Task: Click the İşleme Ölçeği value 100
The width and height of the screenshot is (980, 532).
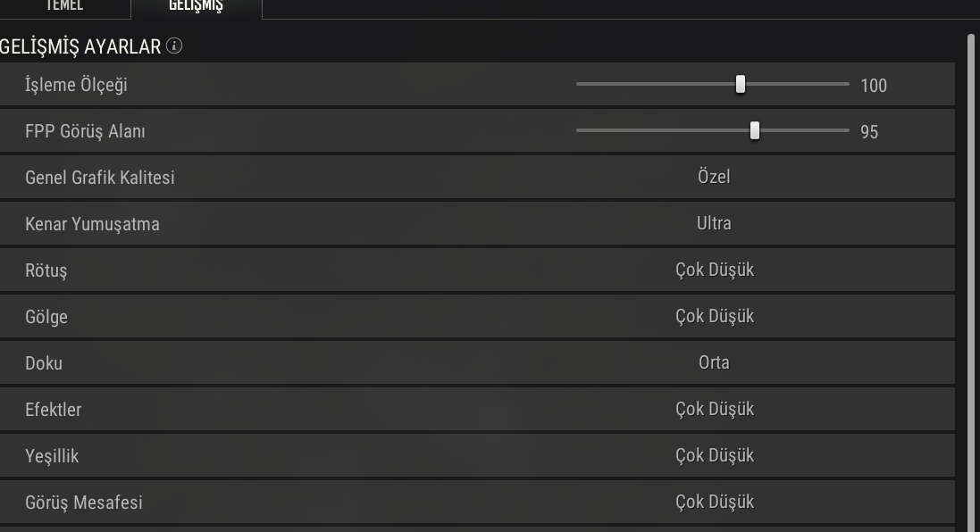Action: 874,86
